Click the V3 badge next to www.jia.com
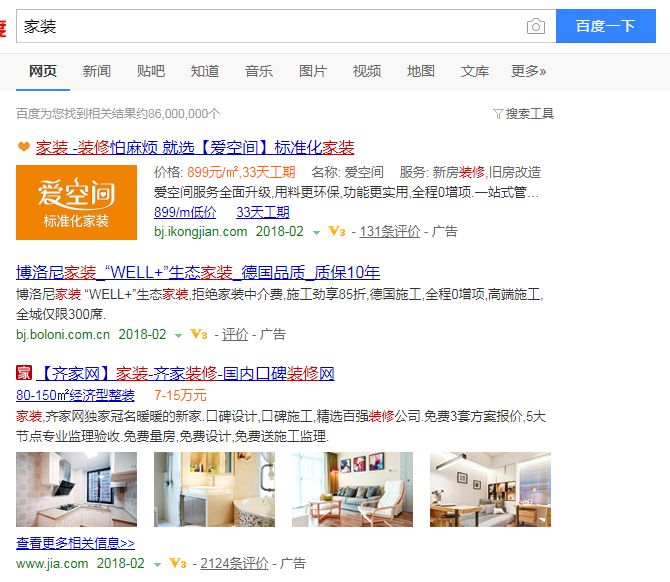 click(178, 563)
